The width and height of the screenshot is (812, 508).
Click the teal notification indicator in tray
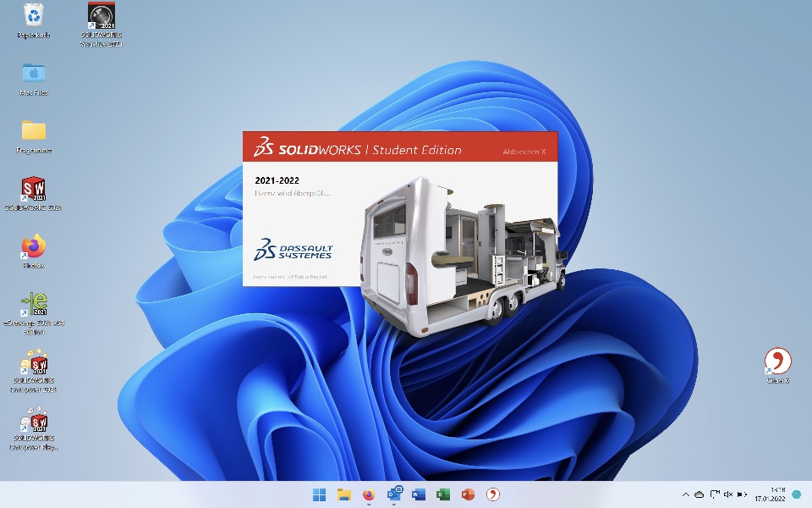(x=797, y=495)
